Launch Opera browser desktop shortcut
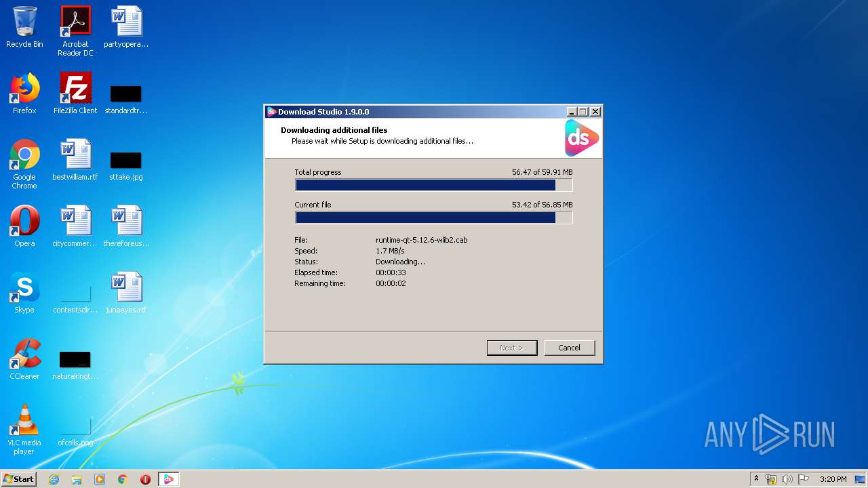Screen dimensions: 868x488 tap(24, 226)
